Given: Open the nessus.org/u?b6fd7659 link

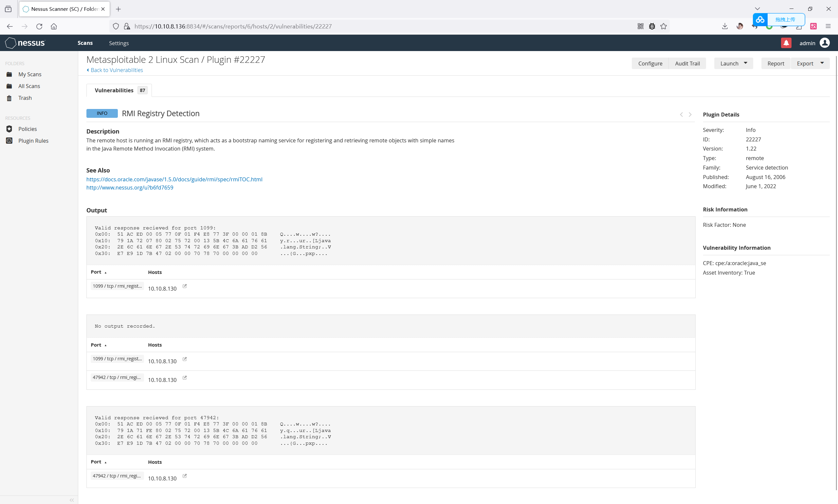Looking at the screenshot, I should pyautogui.click(x=130, y=188).
